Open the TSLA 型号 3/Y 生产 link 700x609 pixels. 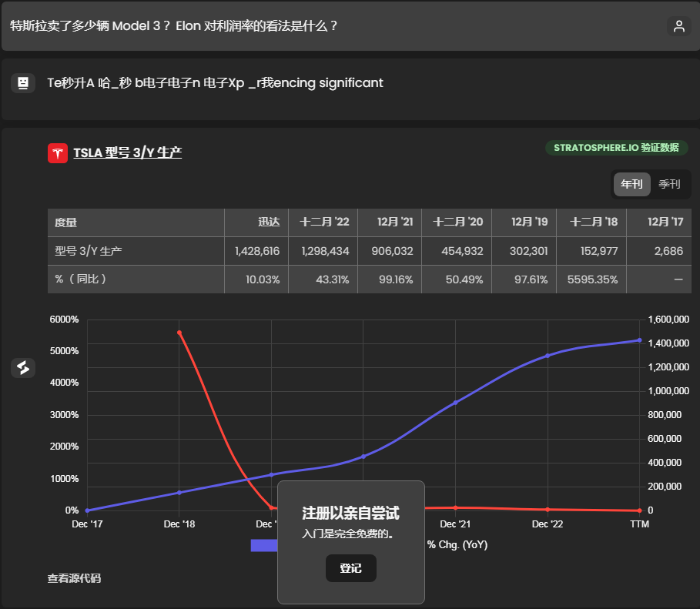pos(127,153)
